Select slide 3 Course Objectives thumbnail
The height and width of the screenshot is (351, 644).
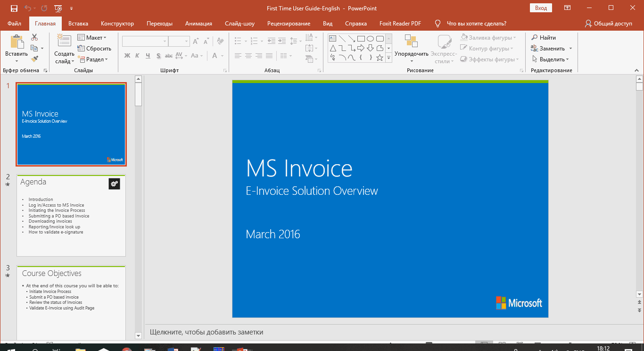click(x=71, y=302)
